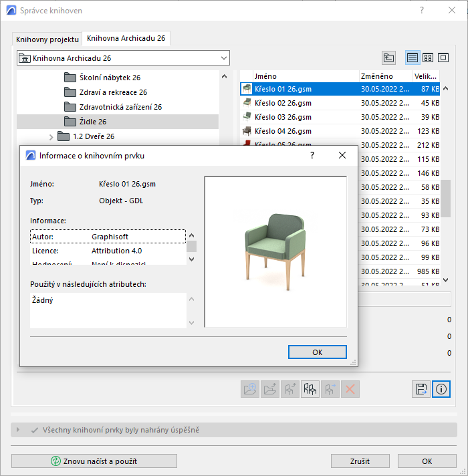468x476 pixels.
Task: Click the armchair preview image
Action: pyautogui.click(x=275, y=252)
